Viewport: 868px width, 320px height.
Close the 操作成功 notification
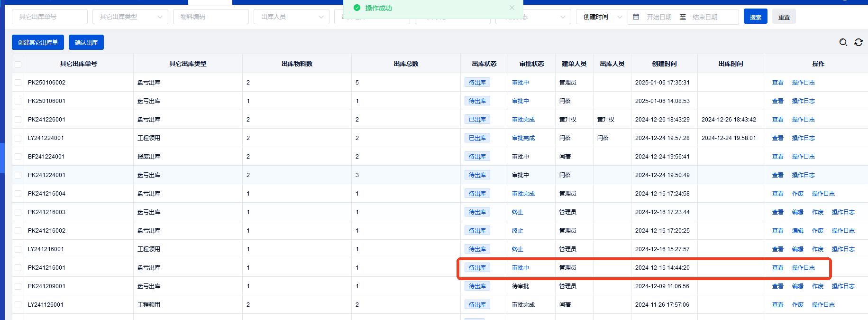tap(512, 8)
